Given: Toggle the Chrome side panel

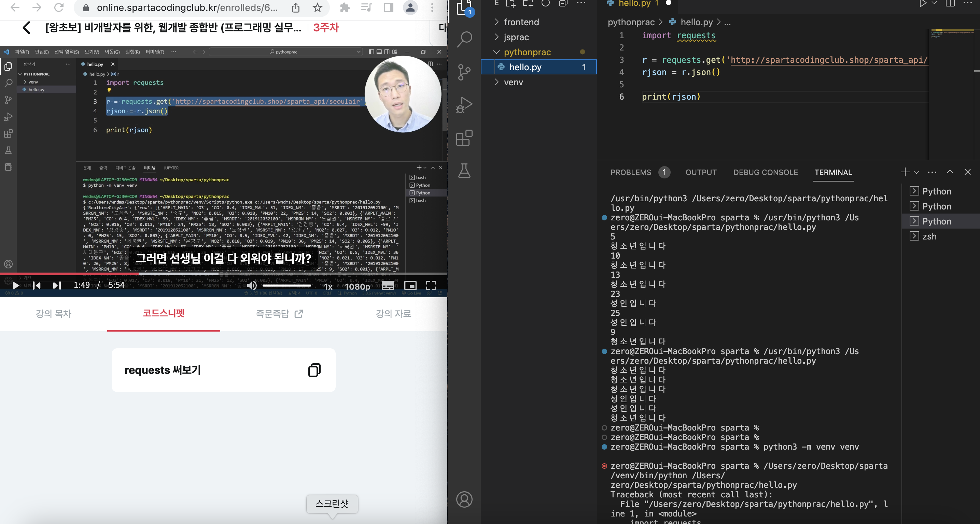Looking at the screenshot, I should [389, 8].
